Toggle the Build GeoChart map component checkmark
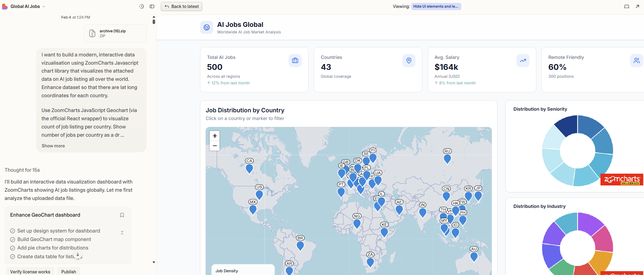Screen dimensions: 644x275 [x=13, y=240]
